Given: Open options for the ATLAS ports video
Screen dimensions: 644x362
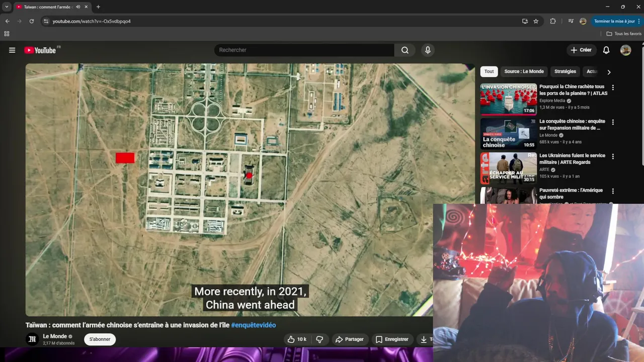Looking at the screenshot, I should (613, 87).
